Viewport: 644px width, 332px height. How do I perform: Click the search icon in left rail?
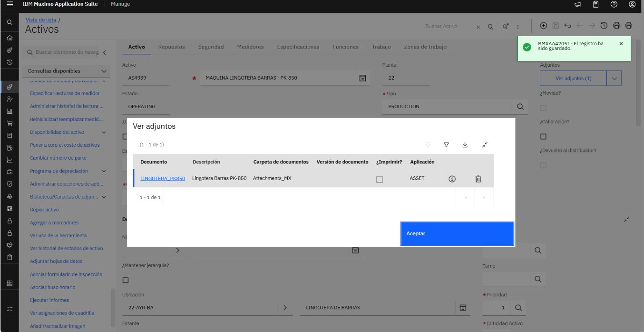[x=10, y=22]
